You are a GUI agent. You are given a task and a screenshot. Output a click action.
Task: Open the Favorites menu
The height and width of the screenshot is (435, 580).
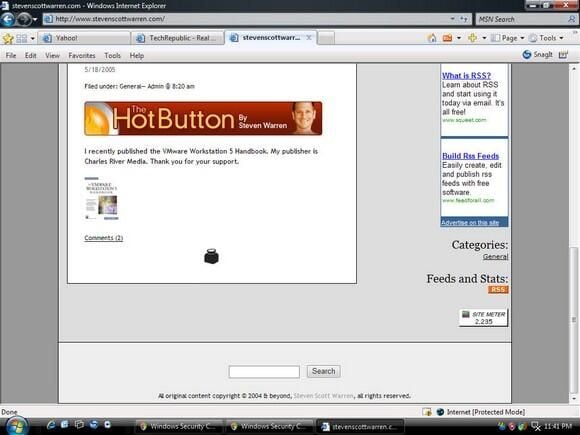tap(82, 55)
